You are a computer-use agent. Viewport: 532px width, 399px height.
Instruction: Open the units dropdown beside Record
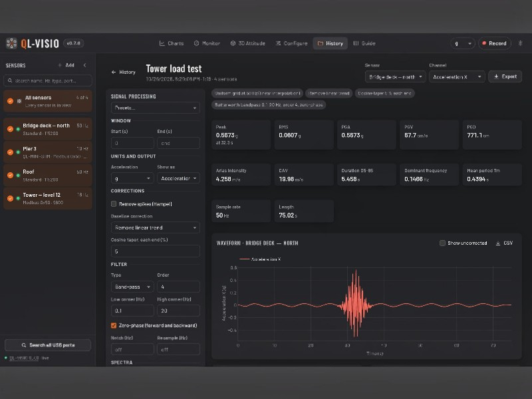pos(462,43)
